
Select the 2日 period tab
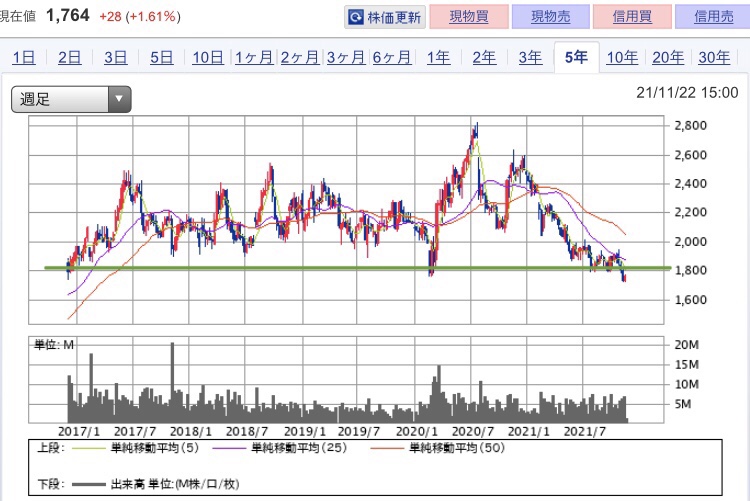pos(69,57)
